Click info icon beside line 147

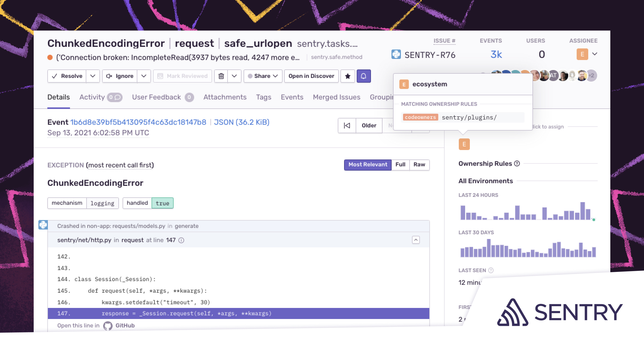(x=181, y=240)
